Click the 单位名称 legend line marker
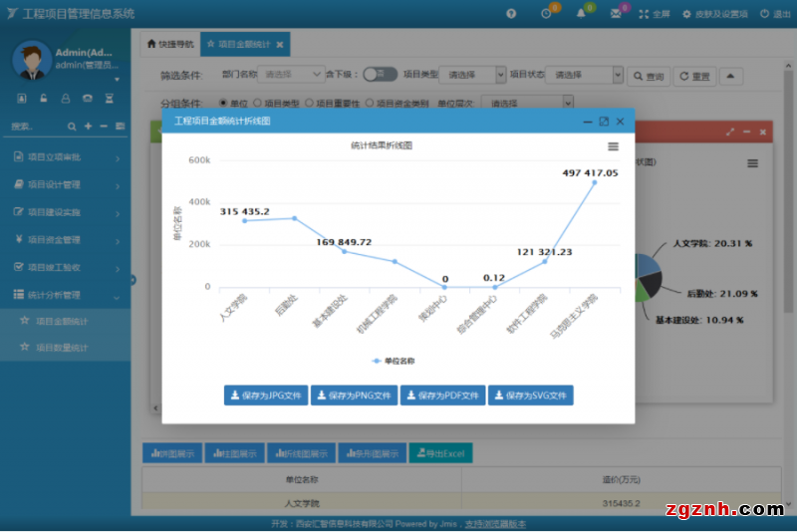The width and height of the screenshot is (797, 532). click(x=378, y=361)
